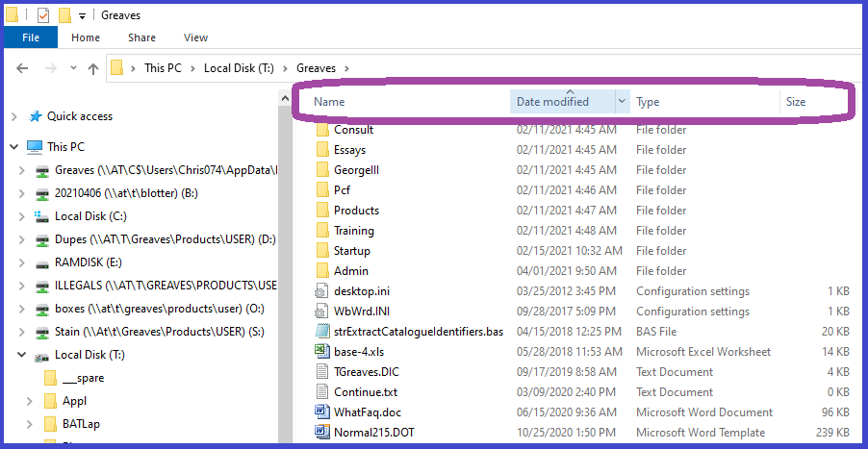This screenshot has height=449, width=868.
Task: Click the Normal215.DOT template icon
Action: 322,432
